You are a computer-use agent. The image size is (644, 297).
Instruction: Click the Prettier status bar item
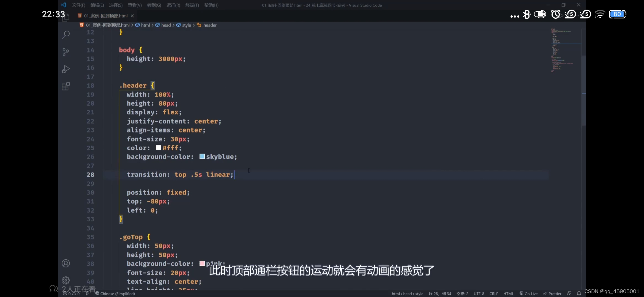pos(552,293)
